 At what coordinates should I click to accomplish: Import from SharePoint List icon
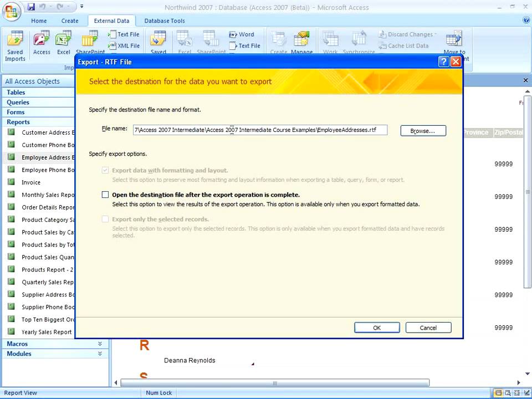(x=90, y=43)
